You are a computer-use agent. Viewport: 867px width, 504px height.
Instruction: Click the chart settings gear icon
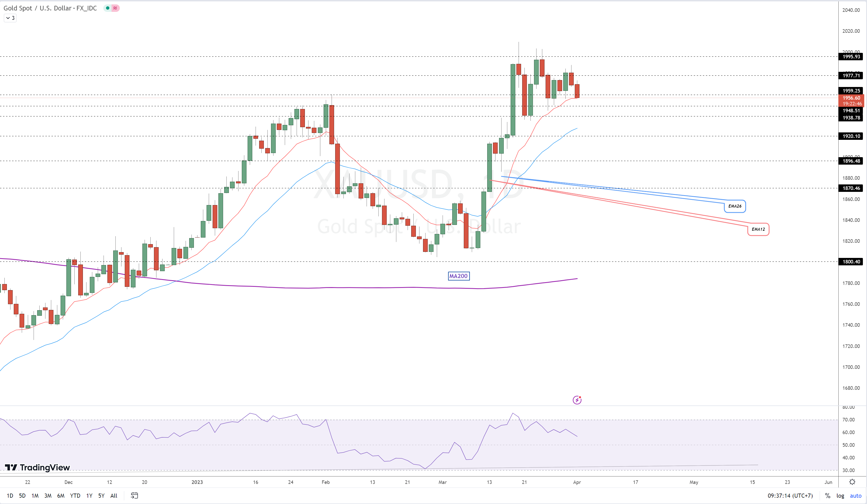point(852,482)
